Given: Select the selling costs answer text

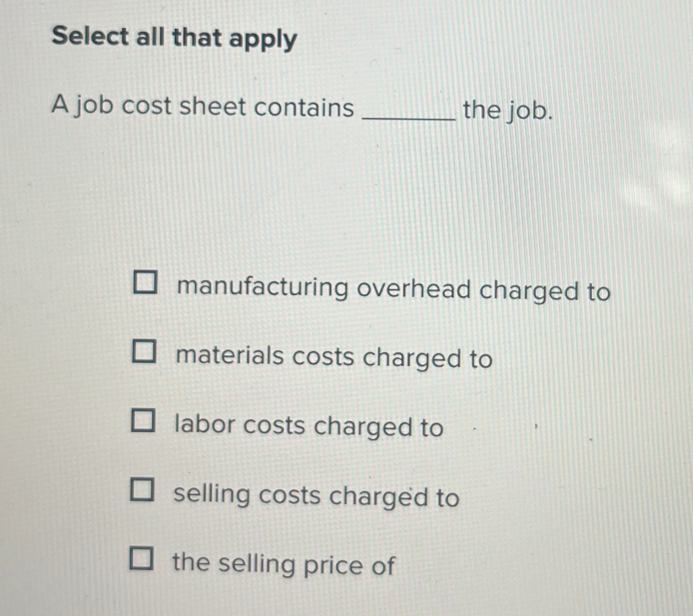Looking at the screenshot, I should pos(316,495).
